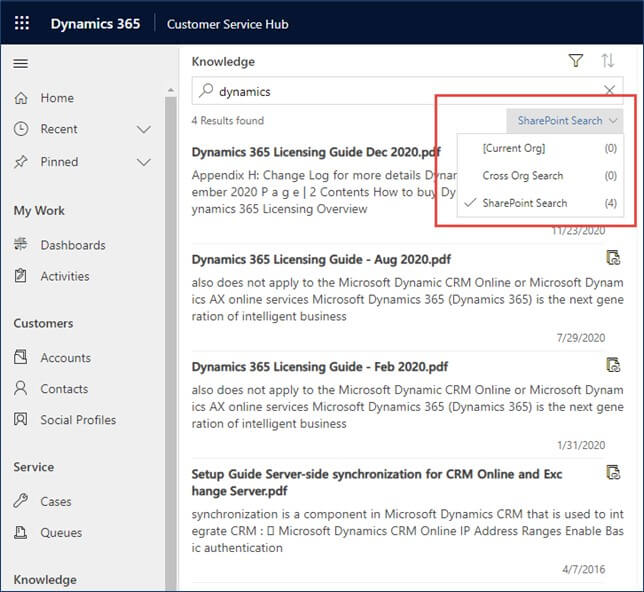Open Queues under Service
The width and height of the screenshot is (644, 592).
[61, 533]
